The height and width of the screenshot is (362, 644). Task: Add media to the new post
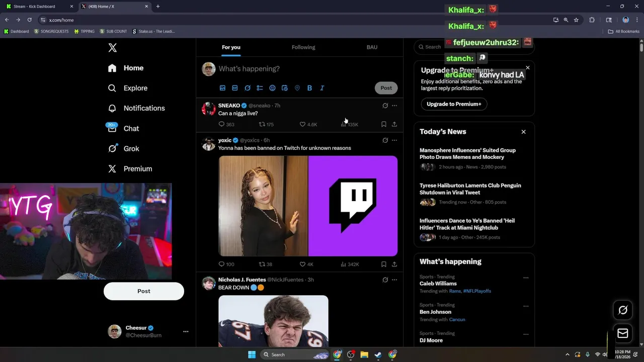click(222, 88)
